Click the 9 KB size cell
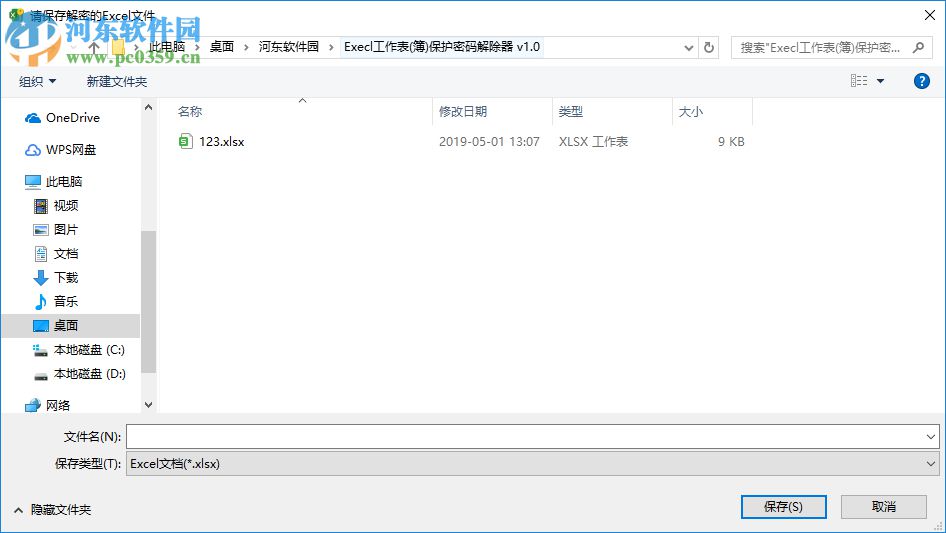The height and width of the screenshot is (533, 946). pyautogui.click(x=731, y=142)
